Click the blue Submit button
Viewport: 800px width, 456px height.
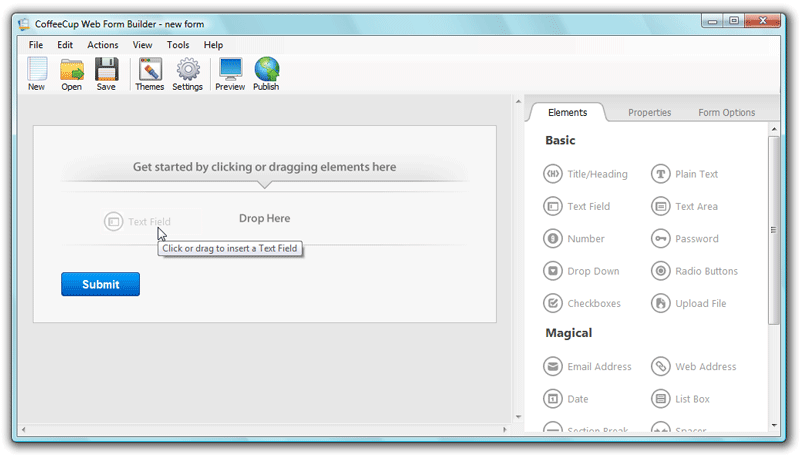coord(101,284)
